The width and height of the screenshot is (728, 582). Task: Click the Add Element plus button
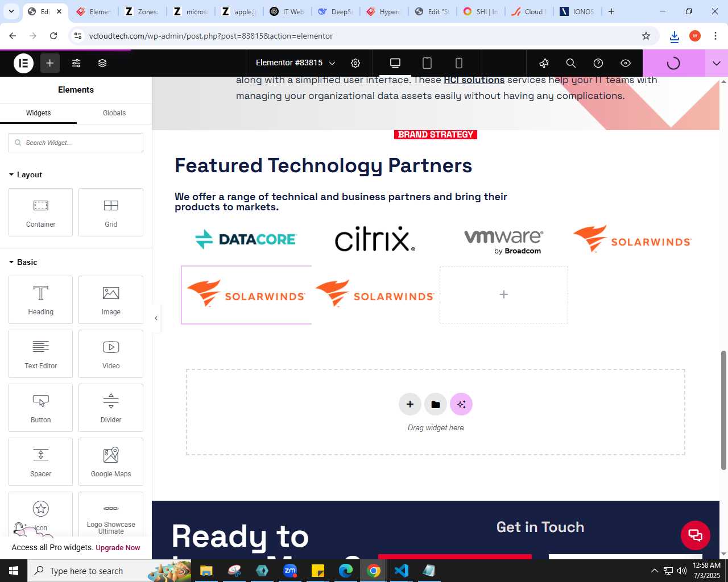(x=50, y=63)
